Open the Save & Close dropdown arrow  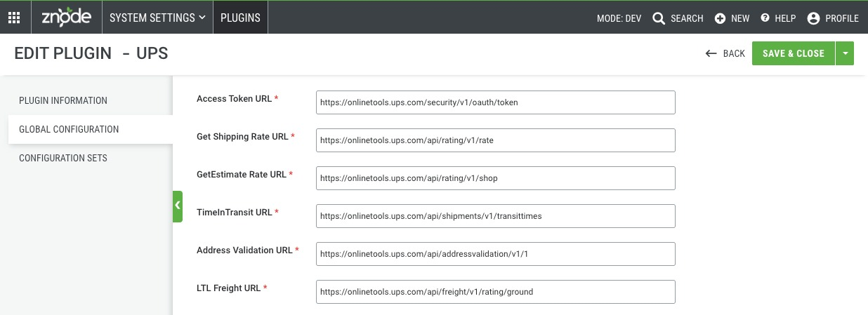[845, 53]
